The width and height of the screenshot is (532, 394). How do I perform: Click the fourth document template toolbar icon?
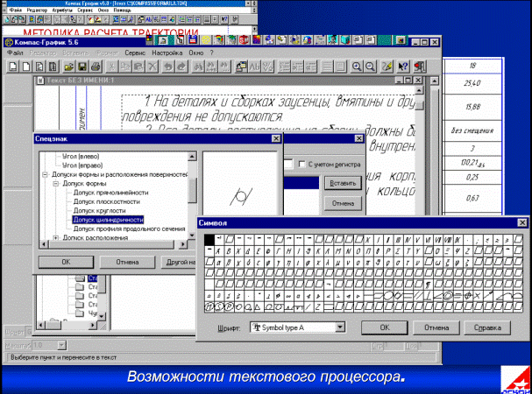(x=53, y=67)
